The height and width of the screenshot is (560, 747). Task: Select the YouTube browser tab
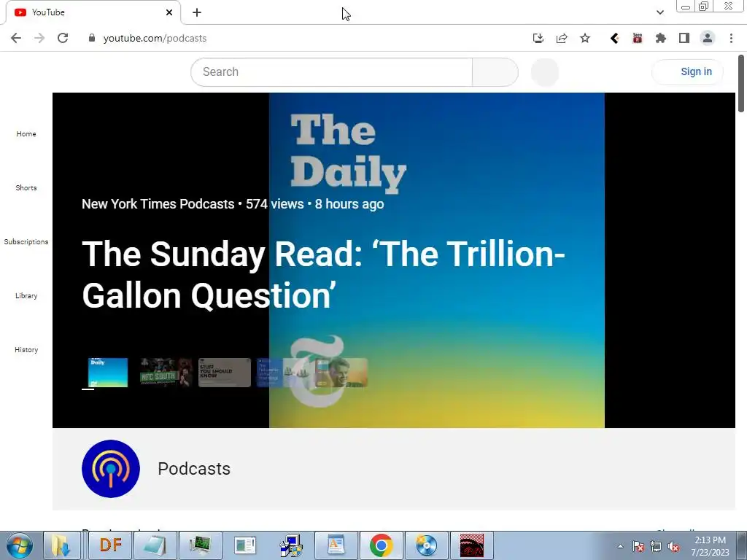point(93,12)
